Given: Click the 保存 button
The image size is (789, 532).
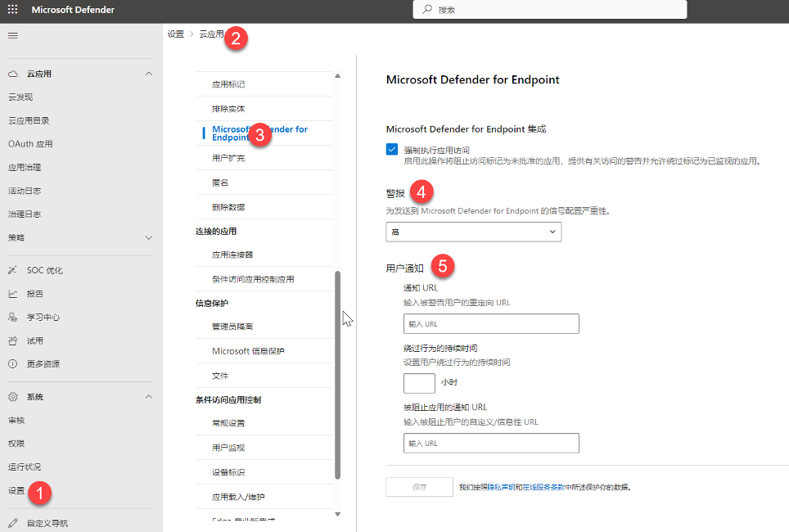Looking at the screenshot, I should (x=420, y=487).
